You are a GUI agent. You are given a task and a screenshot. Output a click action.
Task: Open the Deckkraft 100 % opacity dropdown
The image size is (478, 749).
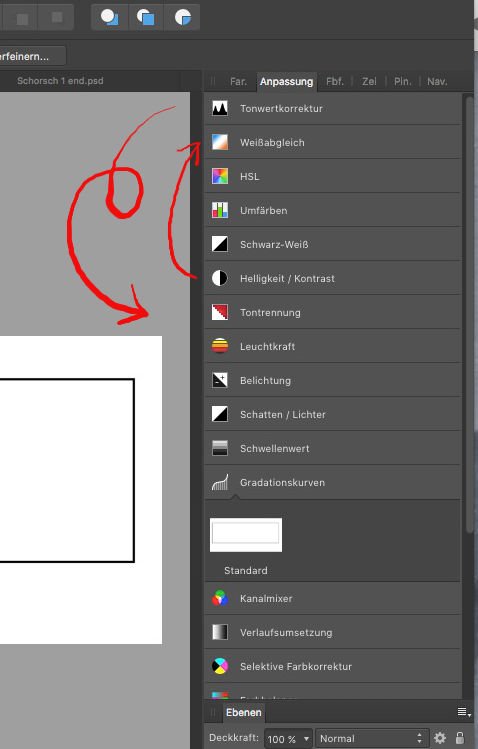[288, 739]
